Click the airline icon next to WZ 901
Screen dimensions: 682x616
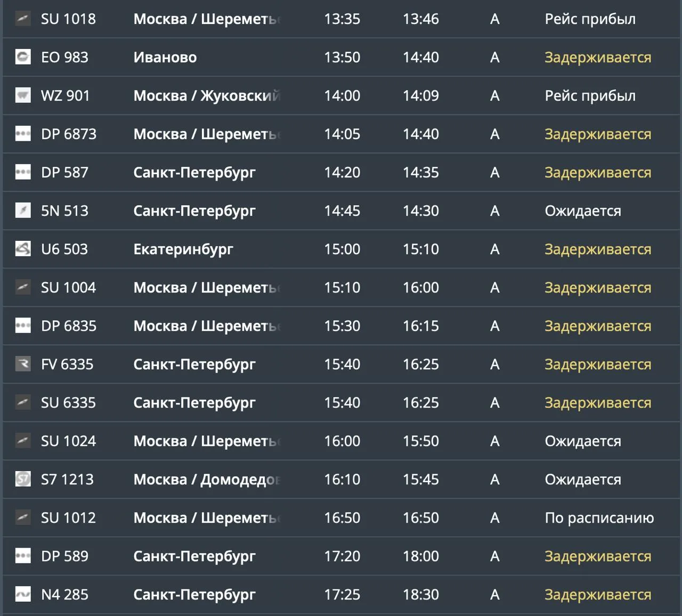point(23,95)
